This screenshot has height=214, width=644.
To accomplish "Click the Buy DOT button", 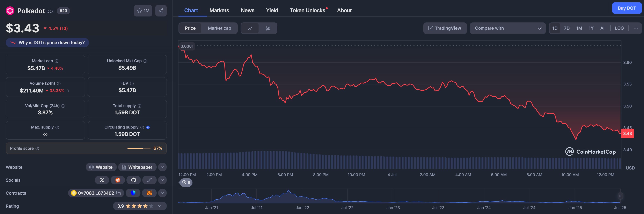I will coord(627,8).
